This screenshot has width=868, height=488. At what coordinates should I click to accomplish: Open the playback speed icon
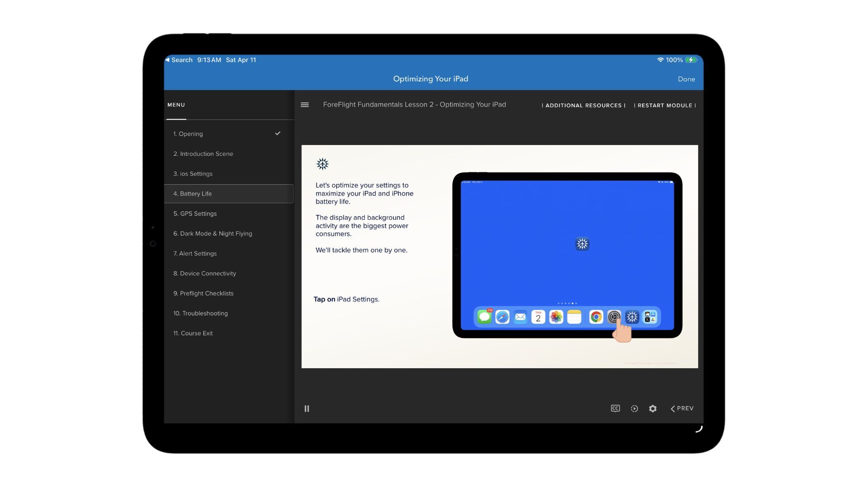coord(634,408)
